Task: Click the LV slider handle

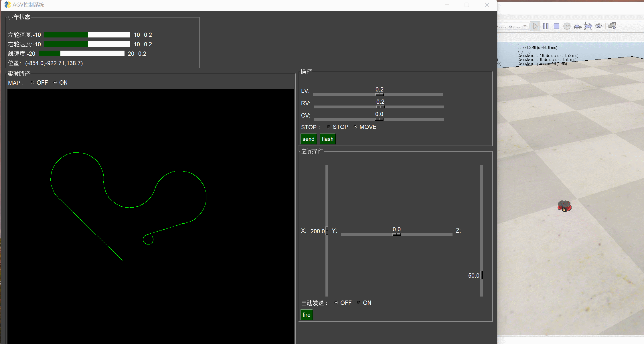Action: click(x=379, y=95)
